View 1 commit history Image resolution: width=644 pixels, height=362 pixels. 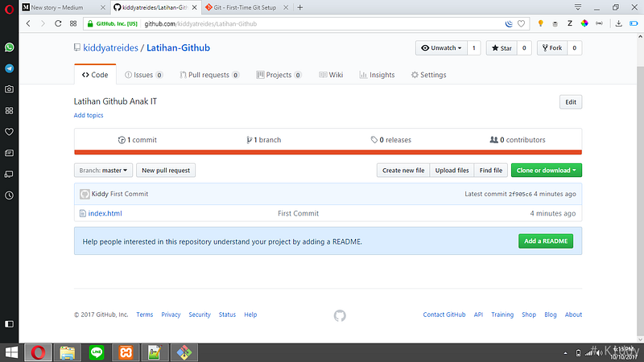coord(137,140)
